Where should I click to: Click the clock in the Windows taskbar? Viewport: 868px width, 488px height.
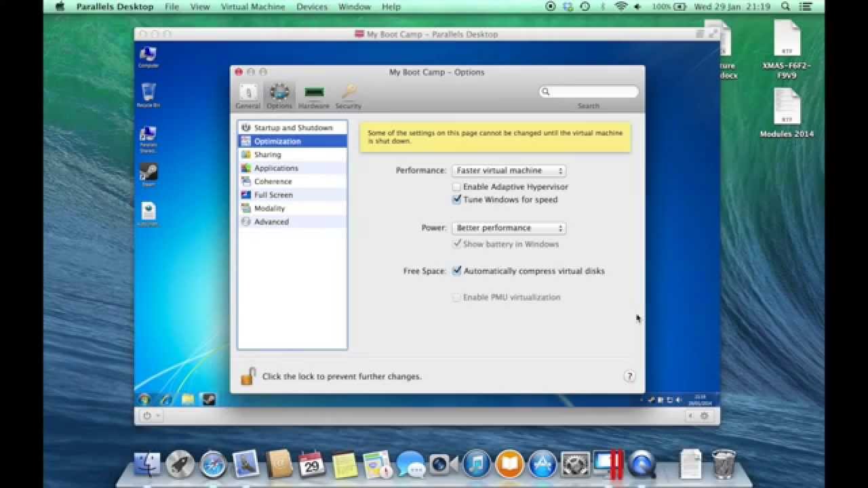[x=701, y=399]
